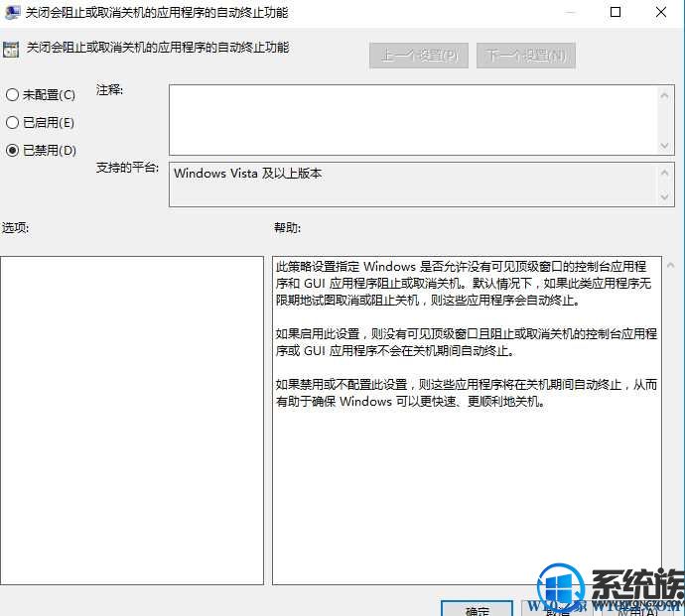
Task: Click inside the 注释 comment text box
Action: [414, 120]
